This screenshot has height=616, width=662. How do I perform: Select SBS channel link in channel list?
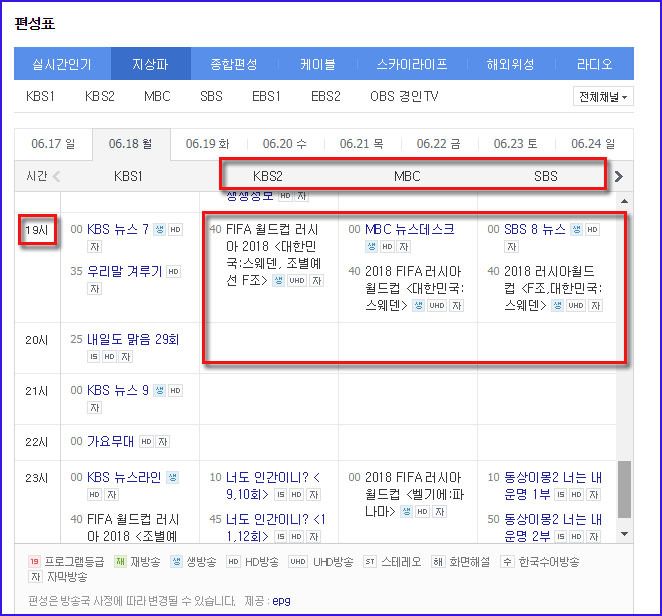pos(211,96)
